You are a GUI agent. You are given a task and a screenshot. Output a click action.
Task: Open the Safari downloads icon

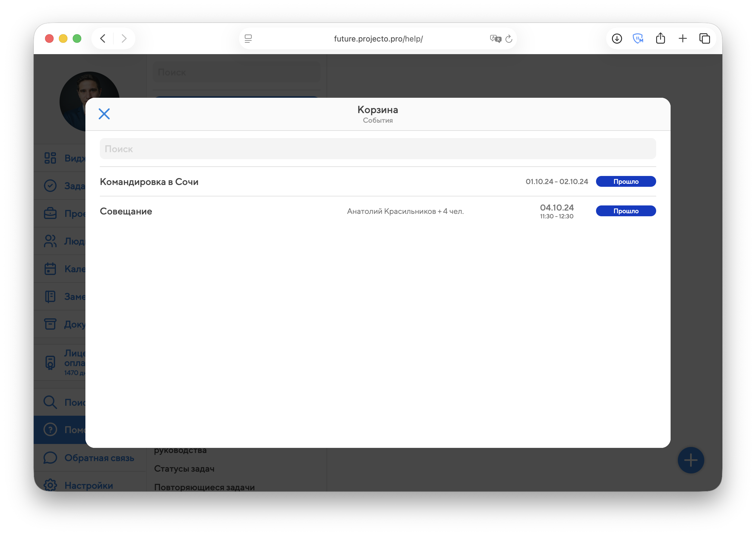click(x=616, y=39)
